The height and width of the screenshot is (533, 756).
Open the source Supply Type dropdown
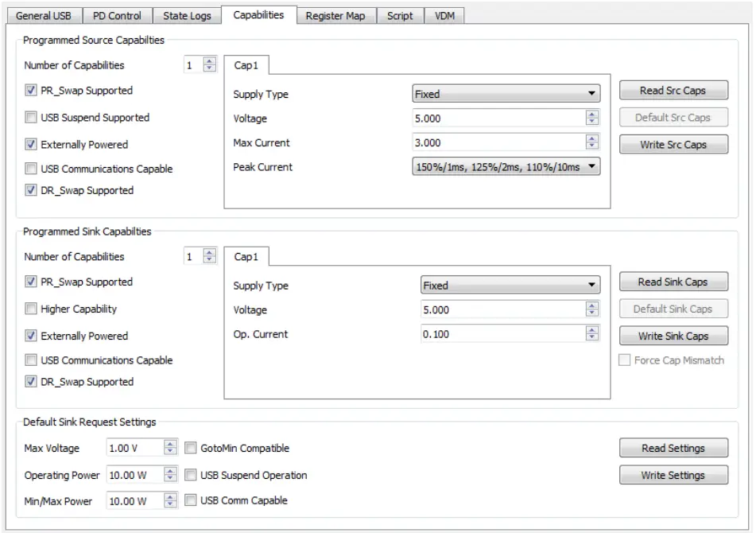pos(506,94)
